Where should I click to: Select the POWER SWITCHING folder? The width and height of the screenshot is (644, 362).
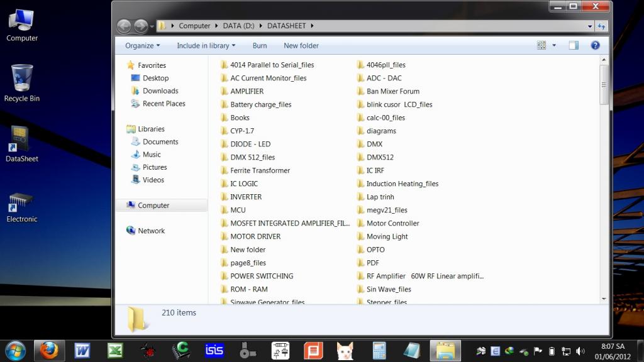(262, 276)
